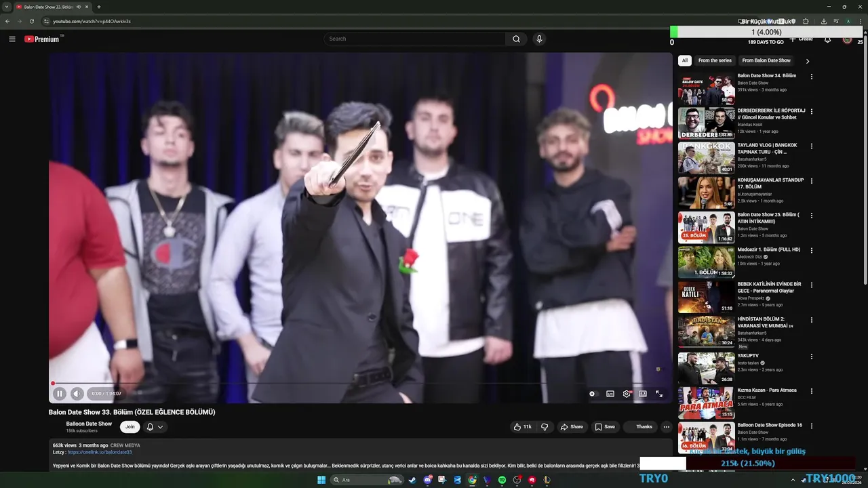868x488 pixels.
Task: Mute the video volume icon
Action: (x=77, y=394)
